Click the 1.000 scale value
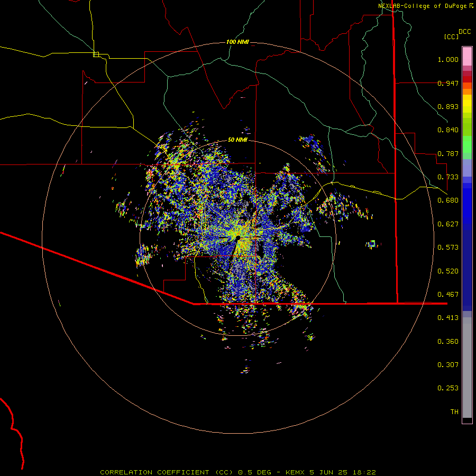476x476 pixels. click(x=448, y=59)
